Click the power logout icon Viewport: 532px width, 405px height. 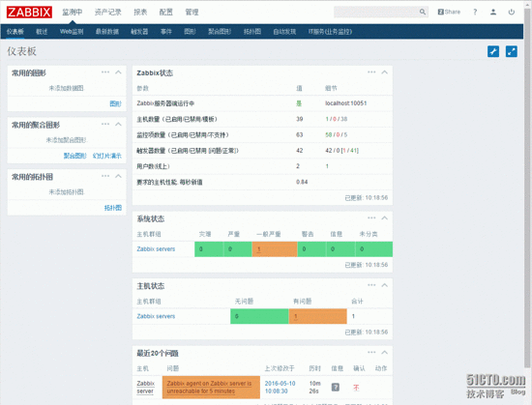(x=512, y=12)
